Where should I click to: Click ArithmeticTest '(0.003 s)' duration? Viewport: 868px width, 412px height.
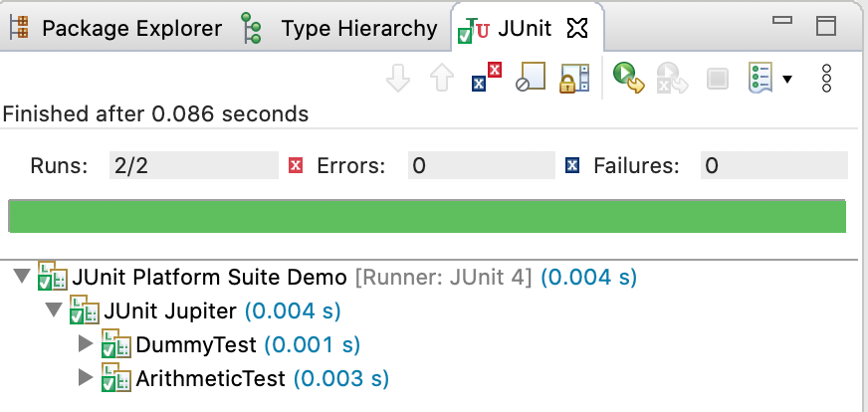[x=341, y=379]
